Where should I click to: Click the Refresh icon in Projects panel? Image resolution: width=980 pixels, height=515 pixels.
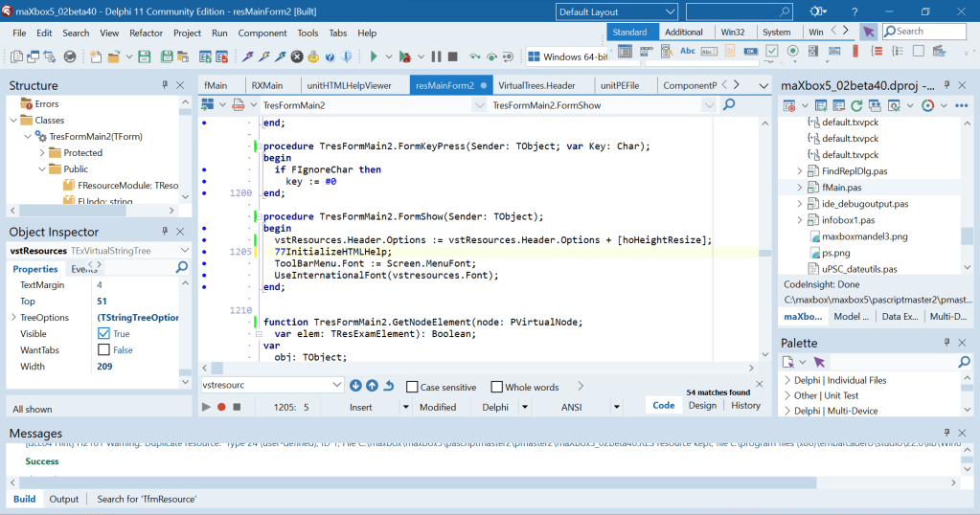coord(857,105)
